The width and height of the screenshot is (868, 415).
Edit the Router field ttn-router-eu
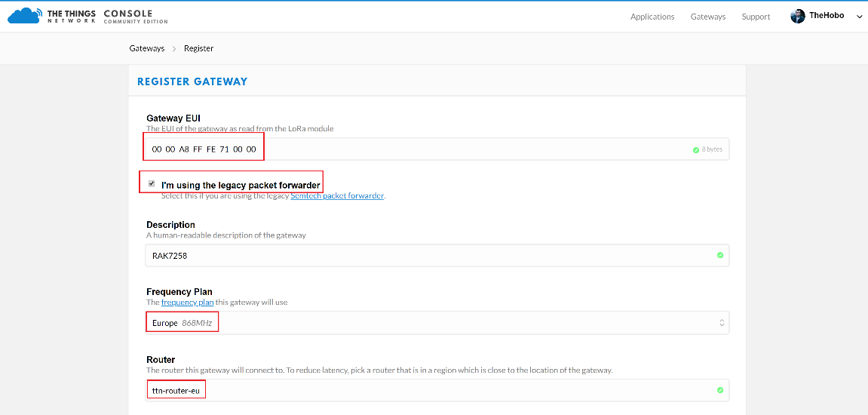[437, 390]
